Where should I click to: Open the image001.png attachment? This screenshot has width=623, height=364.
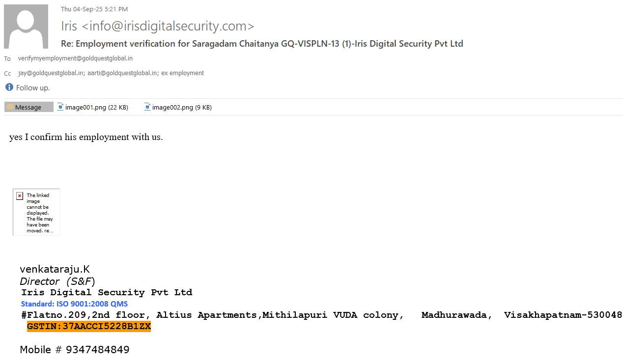[92, 107]
